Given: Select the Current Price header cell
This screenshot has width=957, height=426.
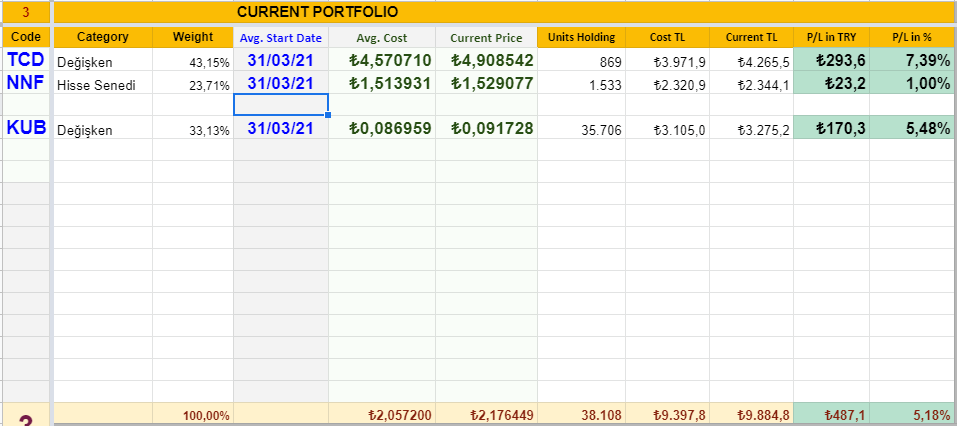Looking at the screenshot, I should (x=486, y=37).
